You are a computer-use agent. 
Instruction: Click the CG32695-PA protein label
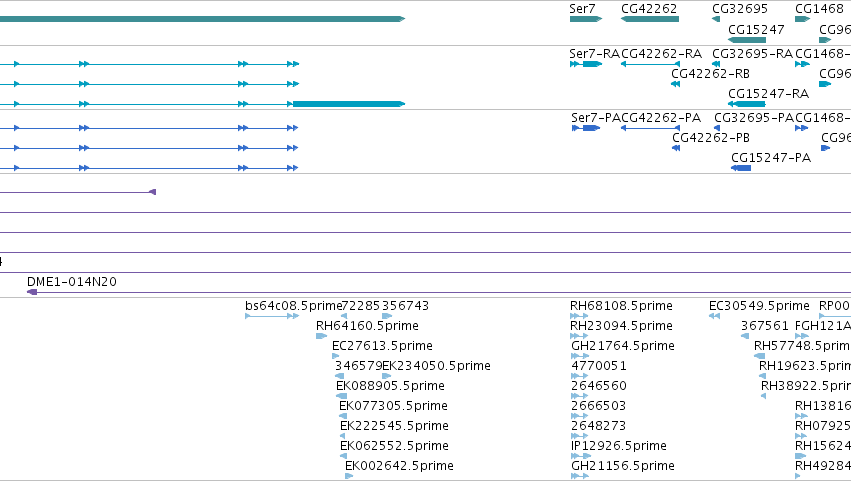tap(754, 118)
